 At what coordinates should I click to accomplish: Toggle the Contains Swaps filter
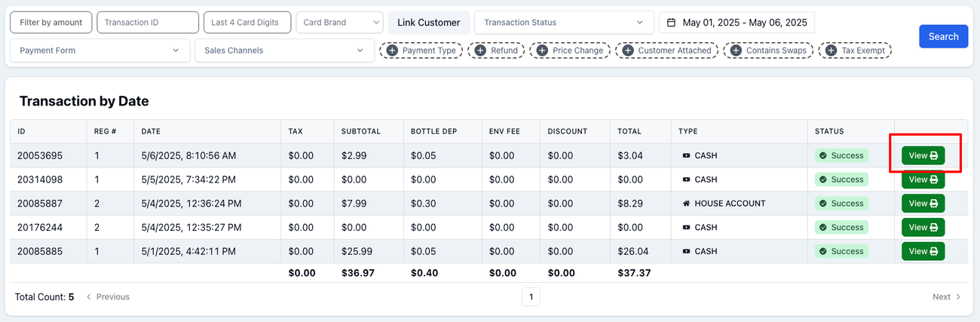tap(768, 51)
